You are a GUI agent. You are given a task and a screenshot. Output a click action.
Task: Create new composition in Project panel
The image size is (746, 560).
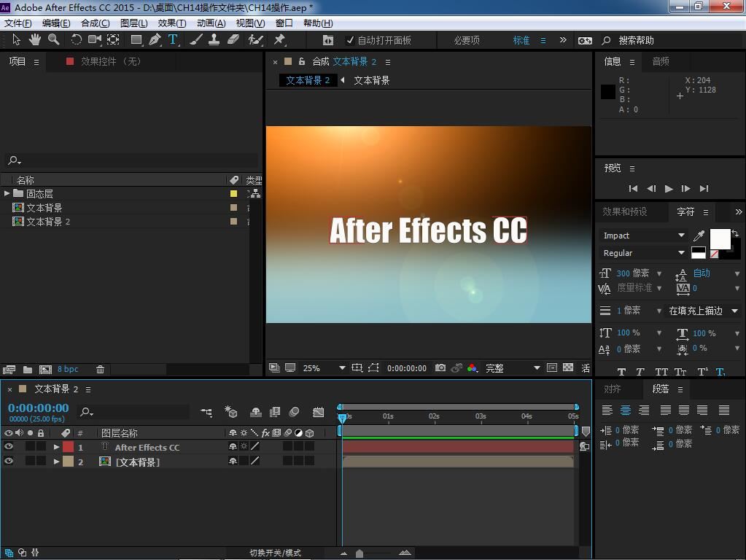[x=45, y=369]
